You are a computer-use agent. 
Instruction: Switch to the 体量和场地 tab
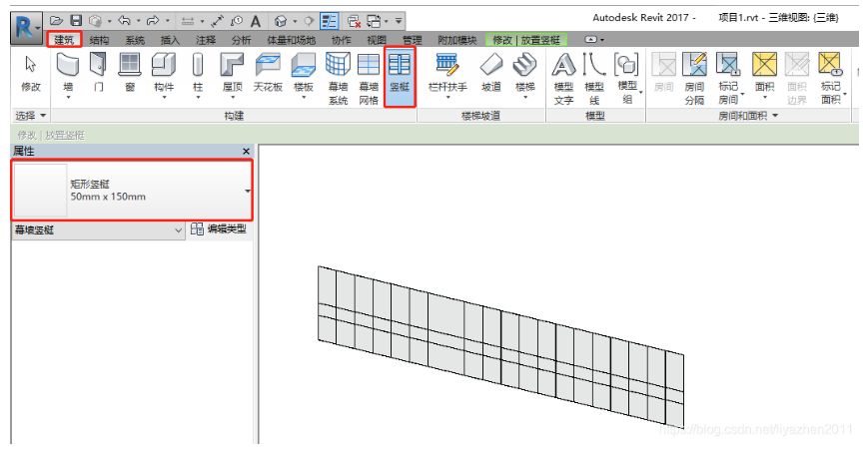point(291,40)
